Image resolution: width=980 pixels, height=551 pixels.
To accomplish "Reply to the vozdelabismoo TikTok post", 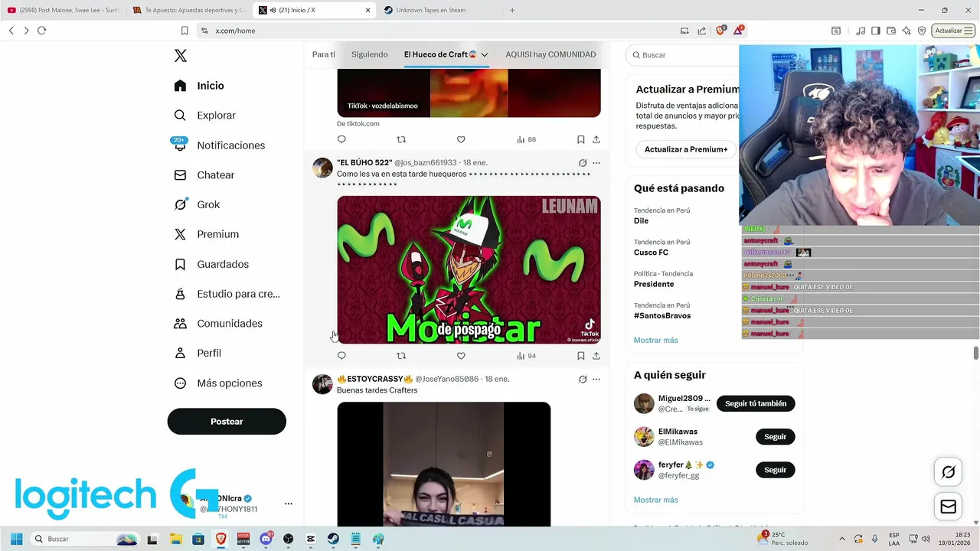I will (x=341, y=139).
